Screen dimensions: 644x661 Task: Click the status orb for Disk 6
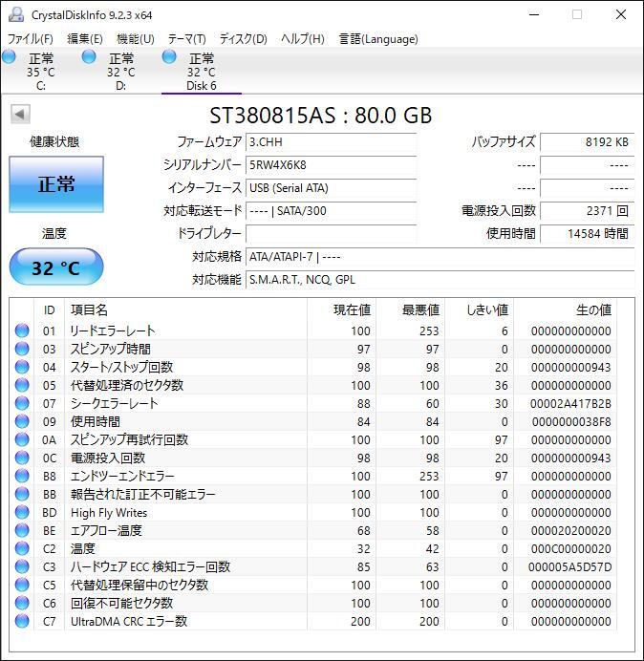tap(169, 56)
